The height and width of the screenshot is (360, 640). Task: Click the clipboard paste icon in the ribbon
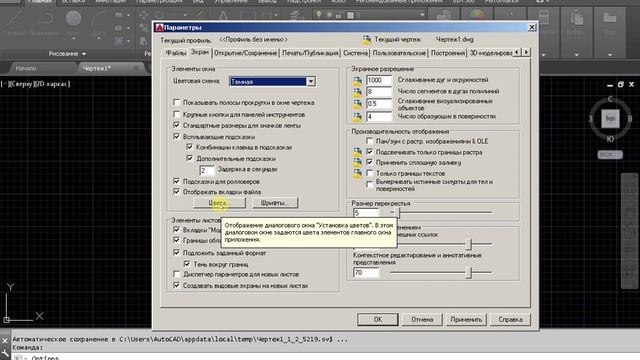pyautogui.click(x=576, y=18)
